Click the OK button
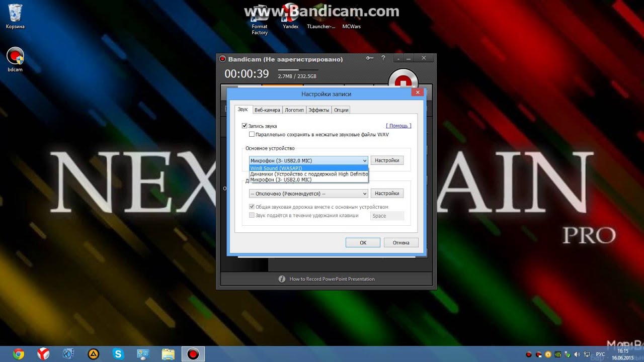This screenshot has height=362, width=644. tap(363, 242)
